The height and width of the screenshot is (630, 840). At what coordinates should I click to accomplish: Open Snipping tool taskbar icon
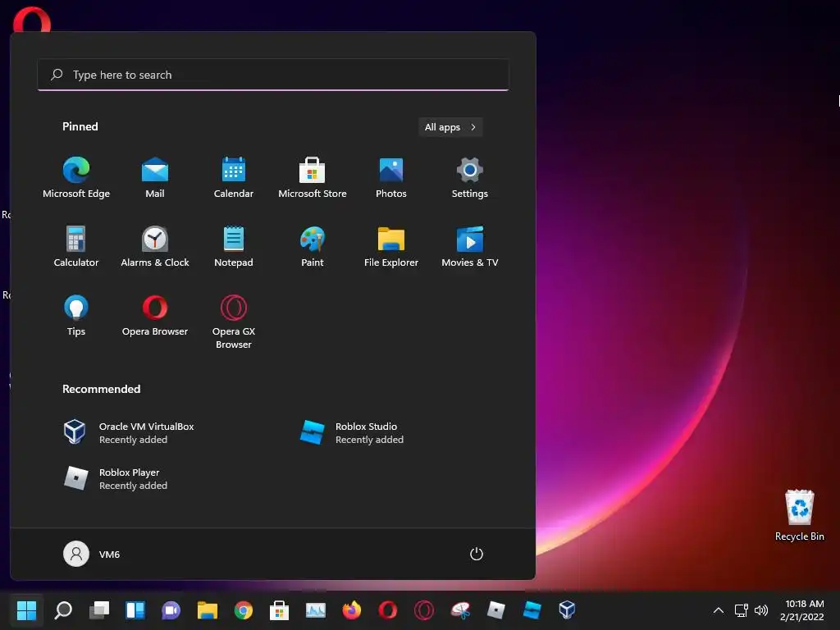coord(460,609)
